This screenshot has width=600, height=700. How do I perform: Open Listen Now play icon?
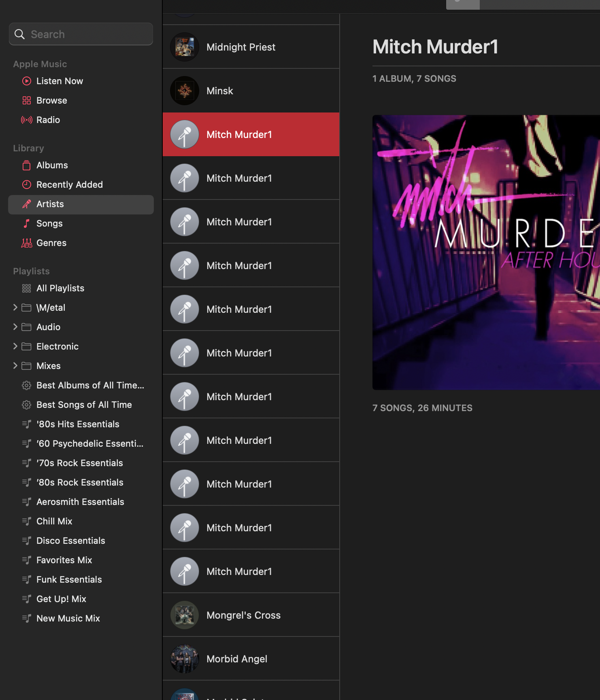(27, 81)
